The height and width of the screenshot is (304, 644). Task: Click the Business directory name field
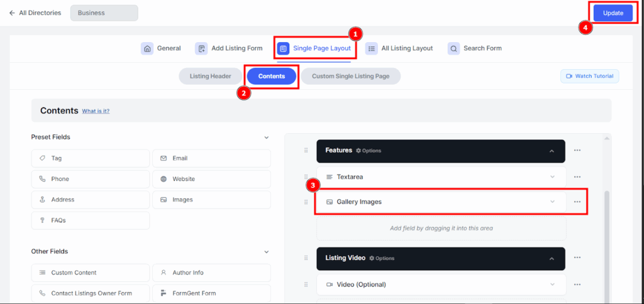coord(104,13)
